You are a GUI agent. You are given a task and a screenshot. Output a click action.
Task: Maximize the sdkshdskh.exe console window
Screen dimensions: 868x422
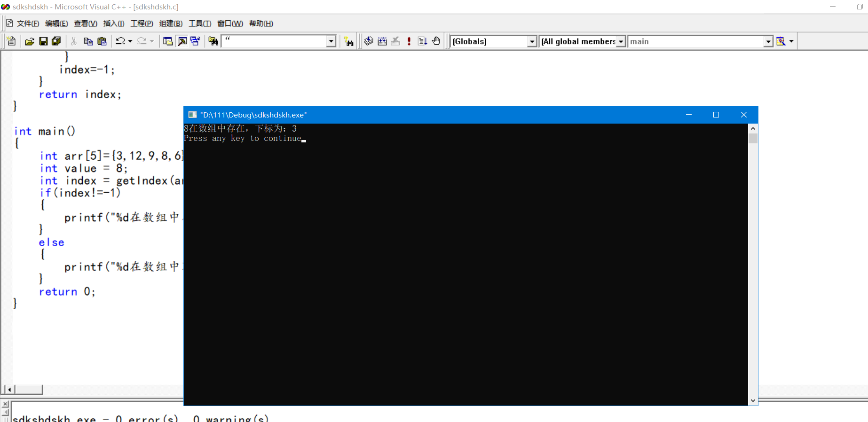[x=716, y=115]
